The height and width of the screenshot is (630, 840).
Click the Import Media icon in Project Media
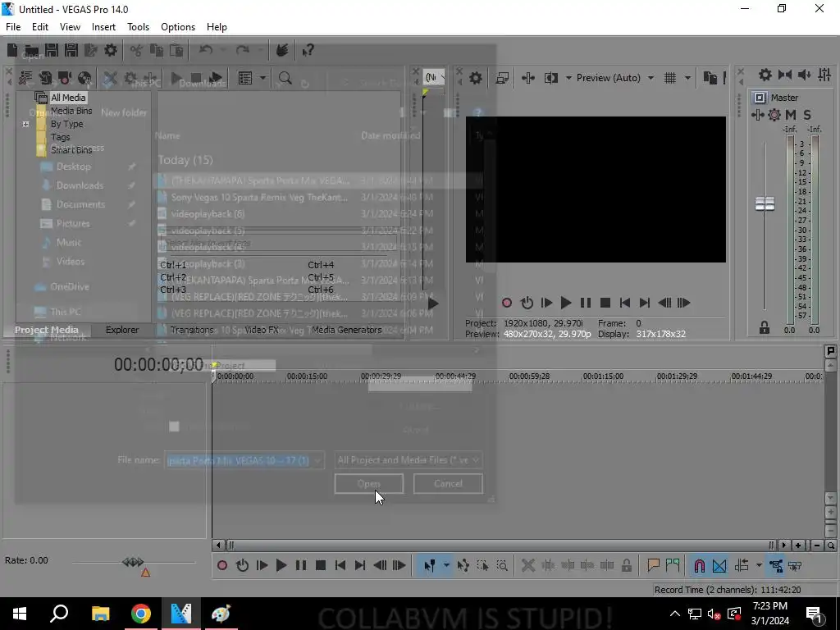tap(46, 78)
